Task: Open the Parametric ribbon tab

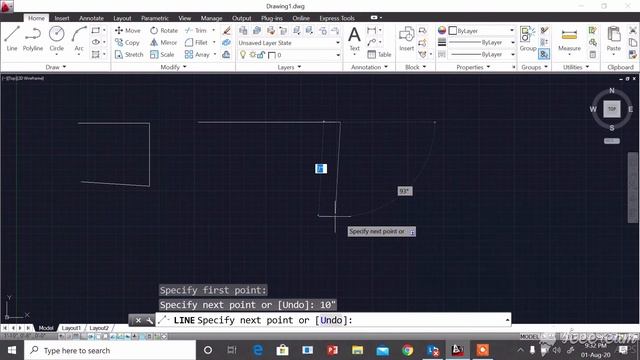Action: coord(155,18)
